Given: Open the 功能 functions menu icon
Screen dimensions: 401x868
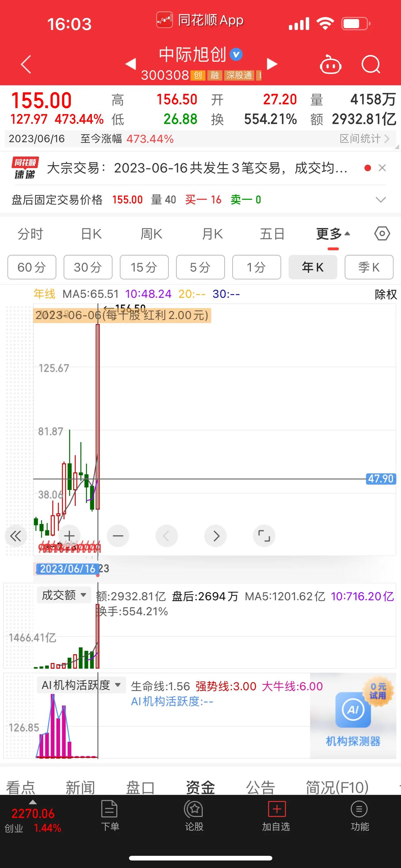Looking at the screenshot, I should pyautogui.click(x=360, y=816).
